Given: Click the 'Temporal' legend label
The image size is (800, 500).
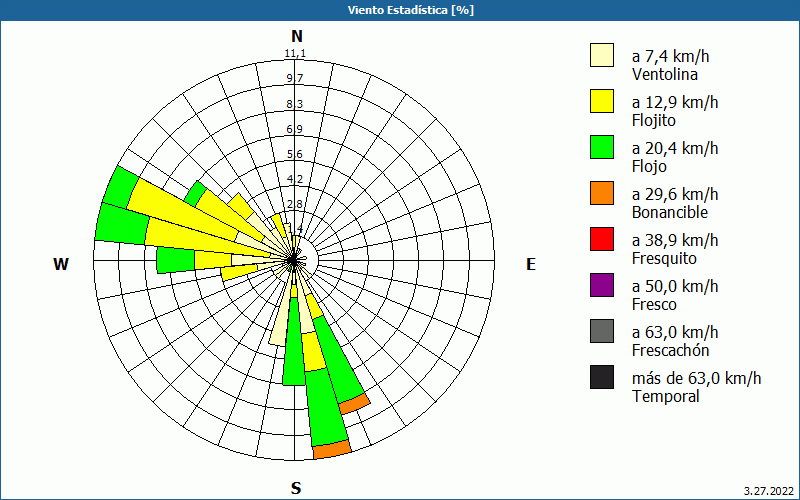Looking at the screenshot, I should tap(666, 396).
